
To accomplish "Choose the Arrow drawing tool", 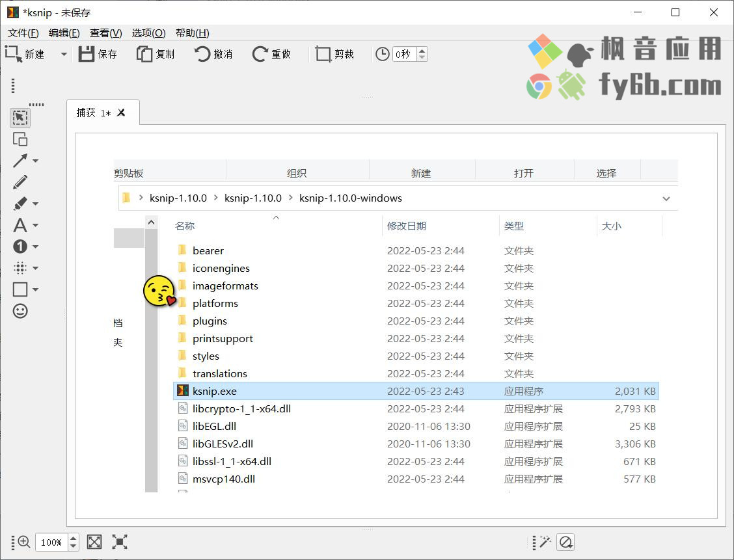I will [x=20, y=161].
